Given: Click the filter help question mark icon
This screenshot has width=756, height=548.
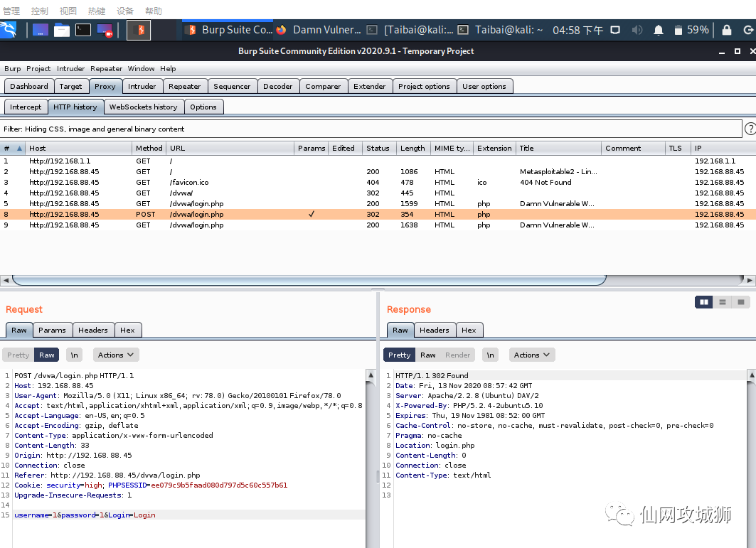Looking at the screenshot, I should pyautogui.click(x=750, y=129).
